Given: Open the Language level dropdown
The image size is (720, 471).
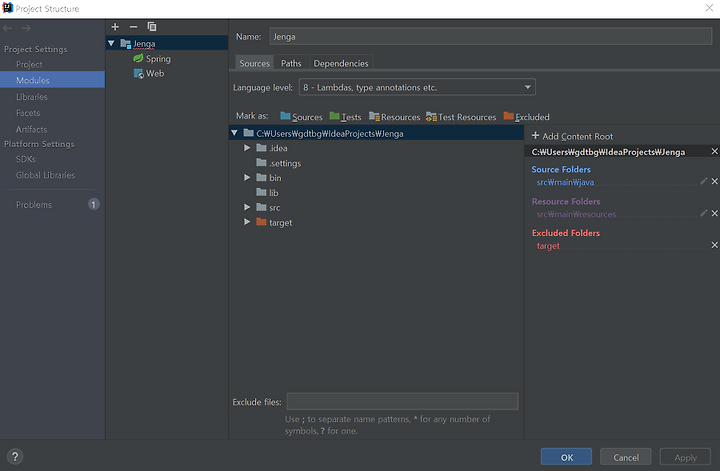Looking at the screenshot, I should click(x=417, y=87).
